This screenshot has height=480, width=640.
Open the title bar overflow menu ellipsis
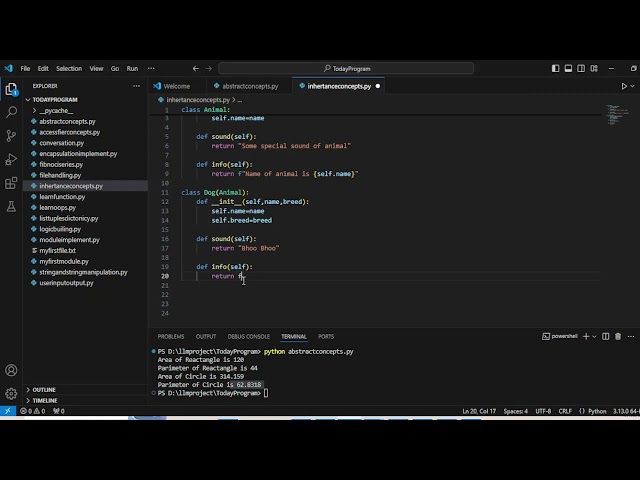(x=151, y=69)
